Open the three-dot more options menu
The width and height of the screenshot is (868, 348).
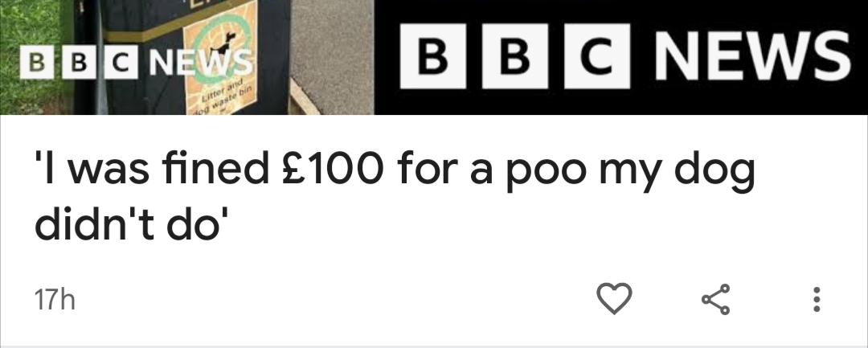(x=816, y=299)
